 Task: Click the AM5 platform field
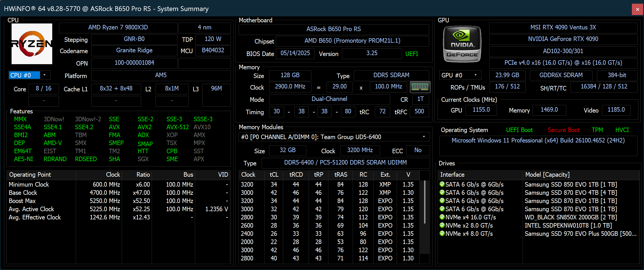[161, 75]
